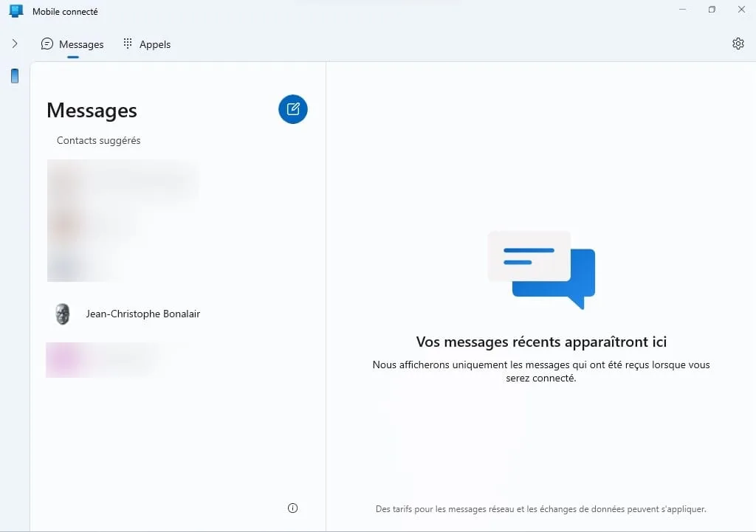Switch to the Appels tab
The image size is (756, 532).
point(146,44)
